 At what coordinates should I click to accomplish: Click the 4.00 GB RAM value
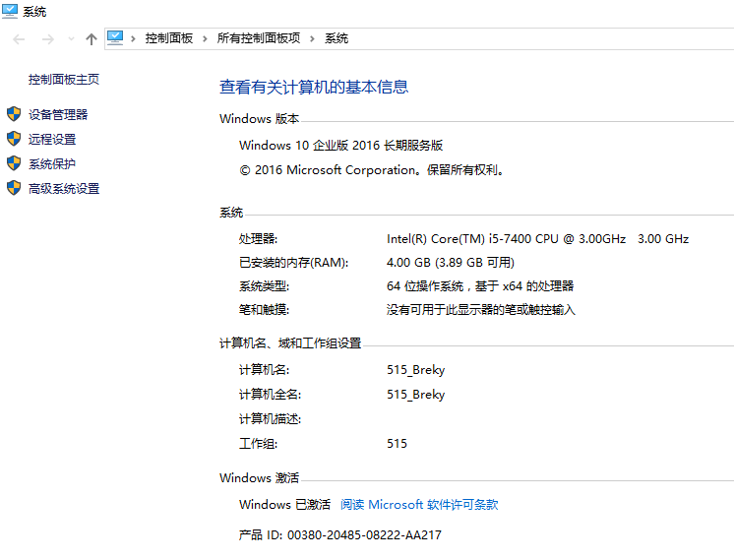click(451, 263)
